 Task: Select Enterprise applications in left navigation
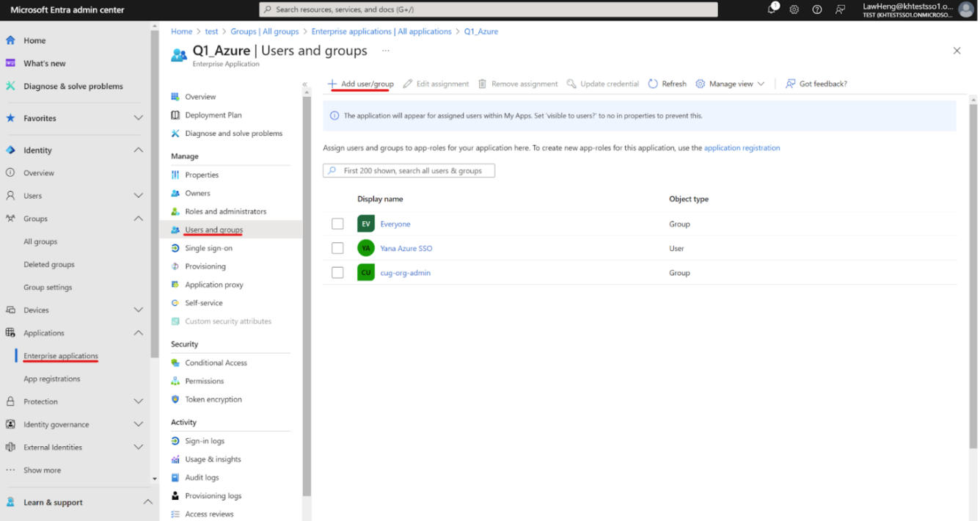60,356
